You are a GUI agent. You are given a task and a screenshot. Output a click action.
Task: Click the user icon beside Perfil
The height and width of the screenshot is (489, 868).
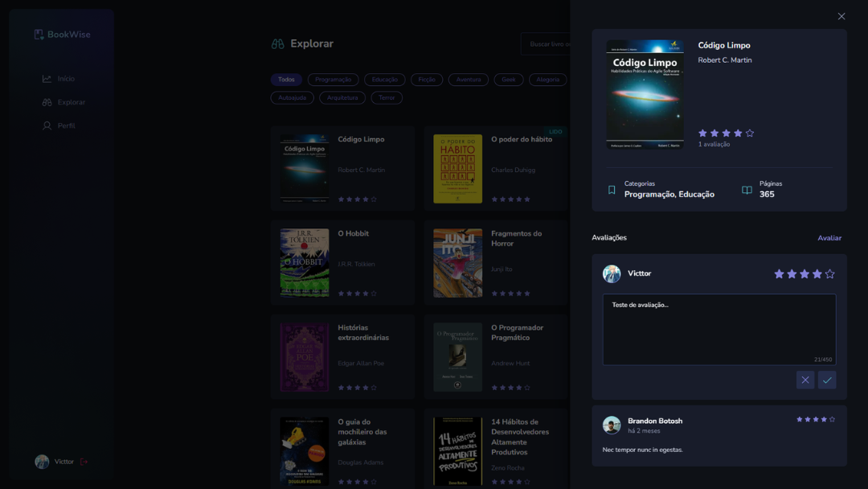[x=47, y=125]
